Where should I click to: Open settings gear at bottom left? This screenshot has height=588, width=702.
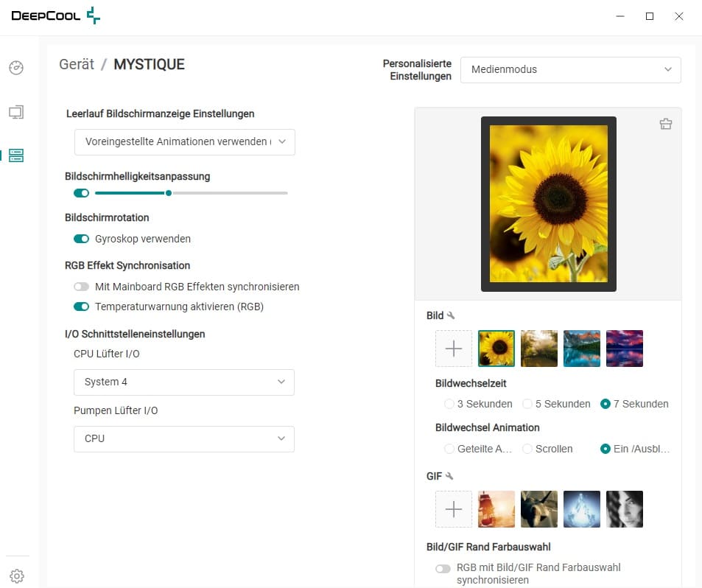coord(17,576)
